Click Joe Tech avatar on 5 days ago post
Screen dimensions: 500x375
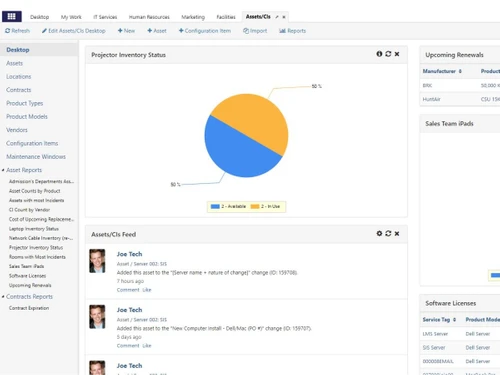tap(97, 317)
